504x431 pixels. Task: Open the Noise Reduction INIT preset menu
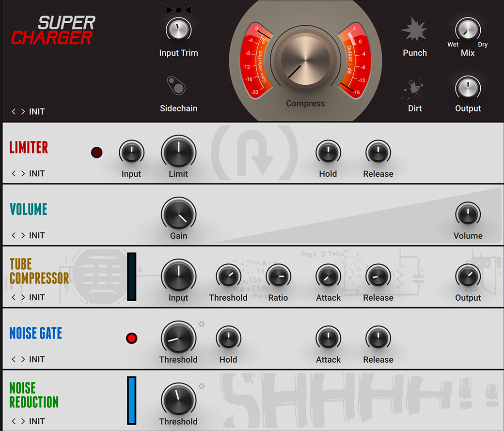pyautogui.click(x=37, y=421)
